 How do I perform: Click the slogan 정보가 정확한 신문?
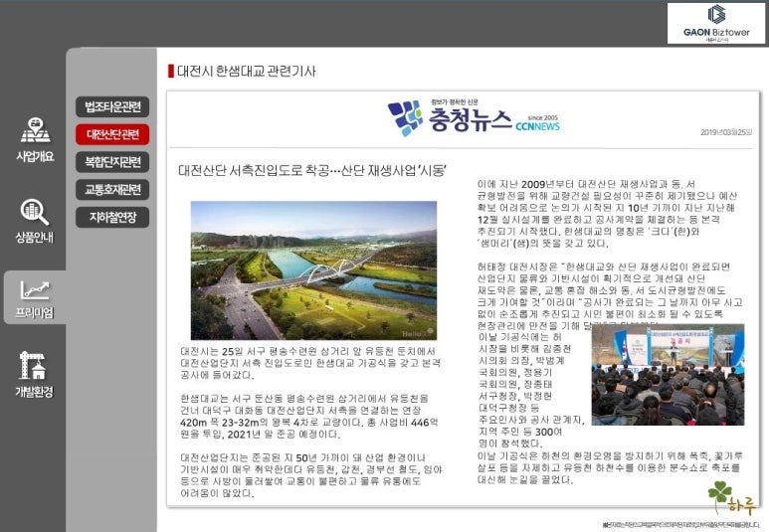455,102
